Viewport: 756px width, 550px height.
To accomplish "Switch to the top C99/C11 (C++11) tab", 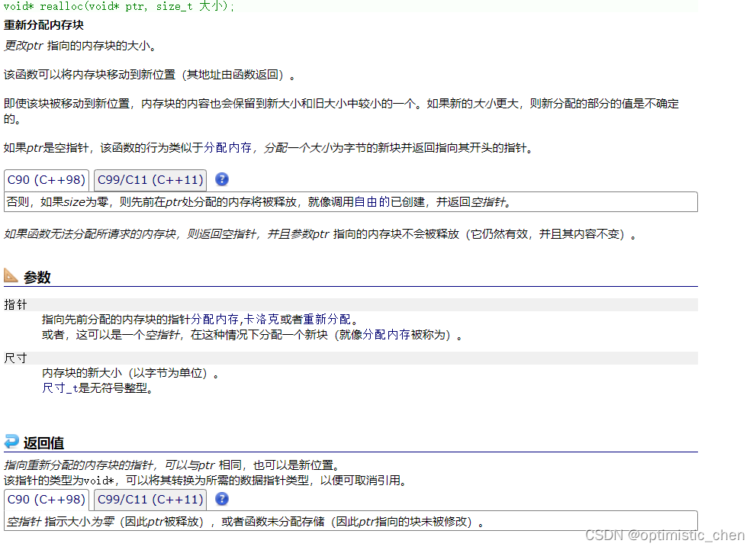I will pyautogui.click(x=150, y=180).
